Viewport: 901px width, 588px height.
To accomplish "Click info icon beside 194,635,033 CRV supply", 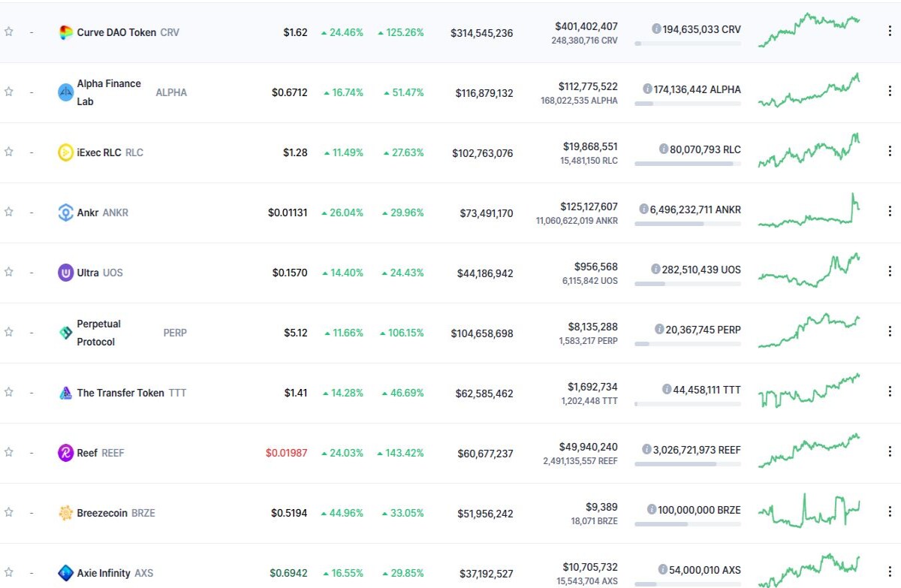I will 656,29.
